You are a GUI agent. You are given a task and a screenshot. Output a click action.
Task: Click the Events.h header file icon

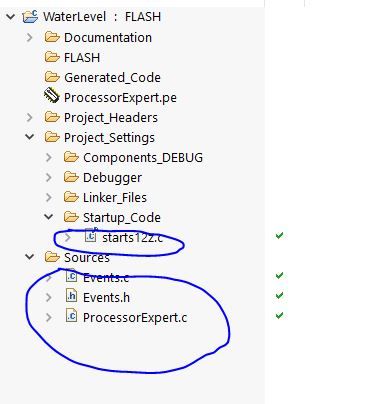(71, 296)
